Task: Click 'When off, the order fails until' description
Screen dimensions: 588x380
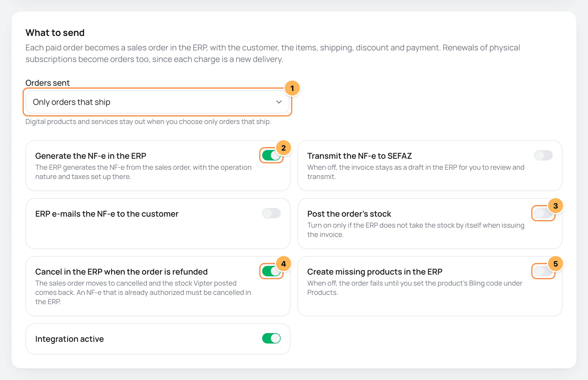Action: click(x=415, y=288)
